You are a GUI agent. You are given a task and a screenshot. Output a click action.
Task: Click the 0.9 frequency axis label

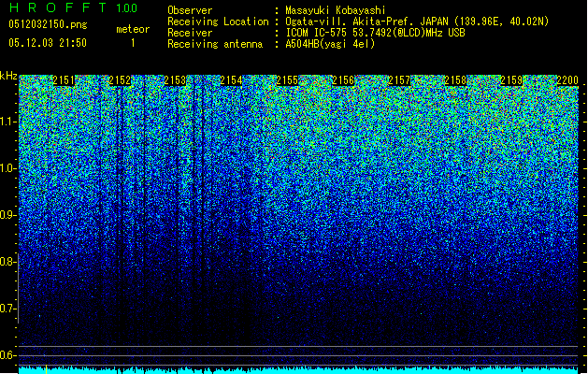[x=8, y=215]
